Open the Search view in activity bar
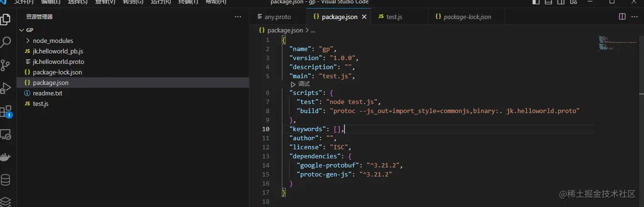 (5, 42)
